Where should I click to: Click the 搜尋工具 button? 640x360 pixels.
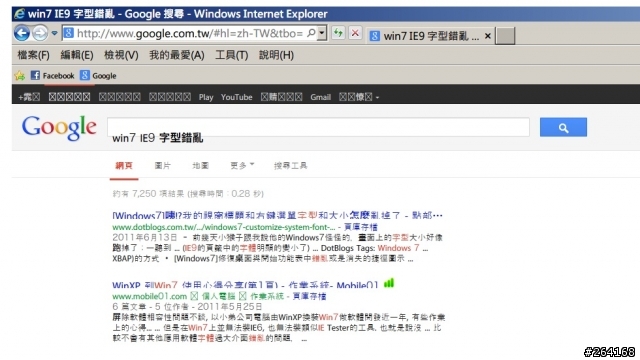(291, 166)
